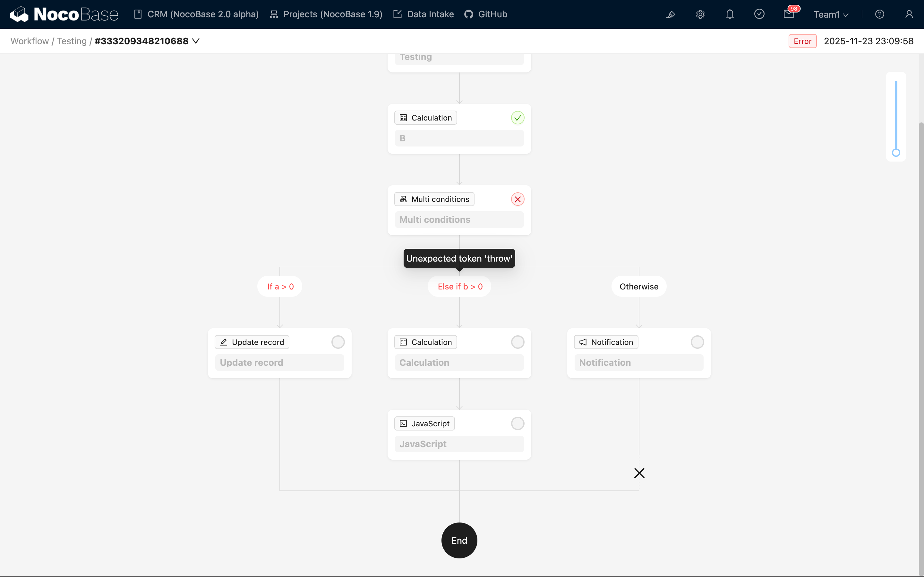This screenshot has height=577, width=924.
Task: Open the settings gear icon
Action: point(700,14)
